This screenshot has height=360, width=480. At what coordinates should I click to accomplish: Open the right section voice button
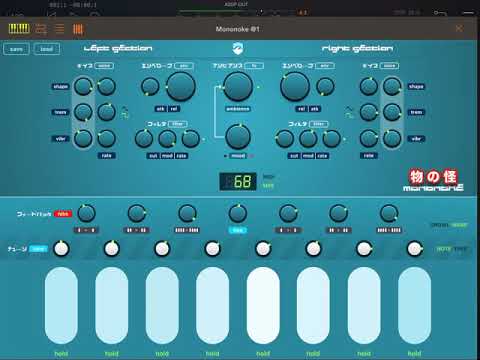click(389, 66)
